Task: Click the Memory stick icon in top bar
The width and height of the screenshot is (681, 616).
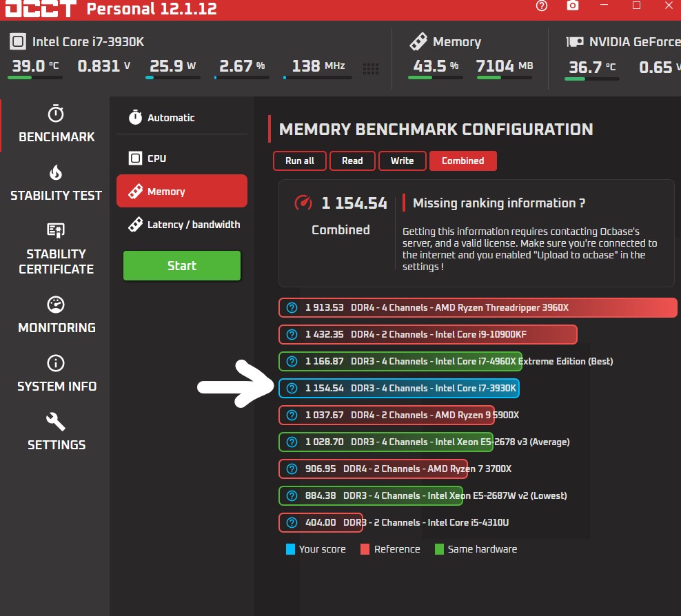Action: click(x=418, y=41)
